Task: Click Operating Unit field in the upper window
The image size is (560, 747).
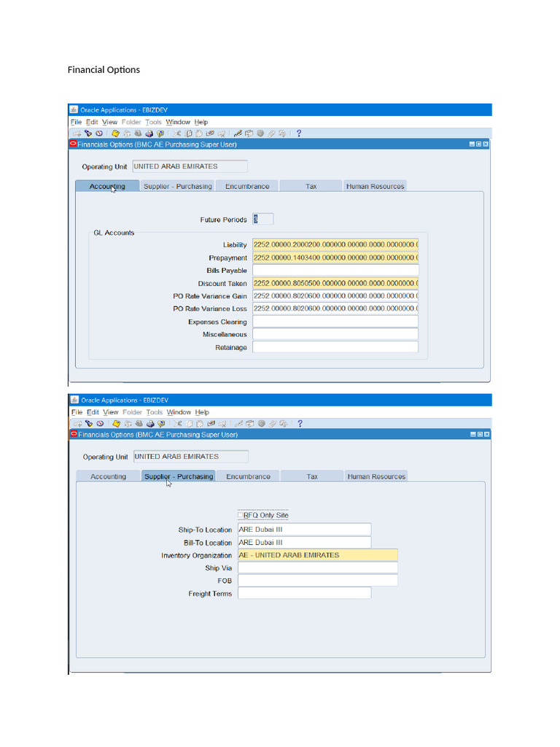Action: pyautogui.click(x=190, y=166)
